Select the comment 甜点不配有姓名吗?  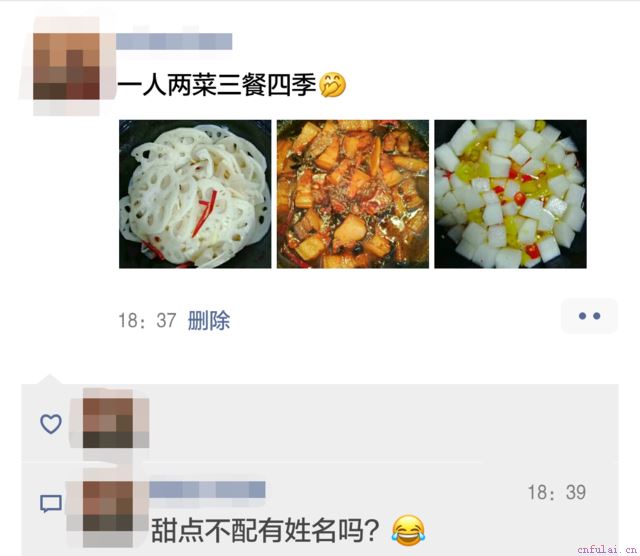pos(265,530)
